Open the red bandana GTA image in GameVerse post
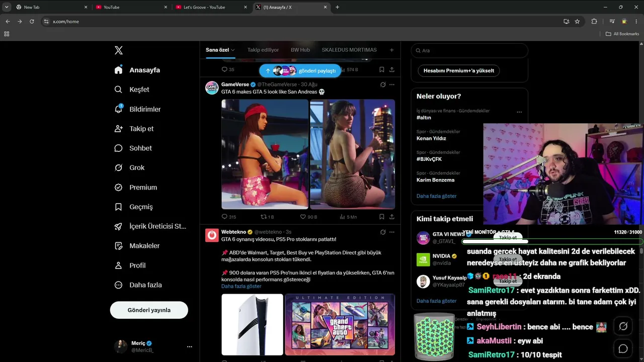The height and width of the screenshot is (362, 644). pyautogui.click(x=265, y=154)
